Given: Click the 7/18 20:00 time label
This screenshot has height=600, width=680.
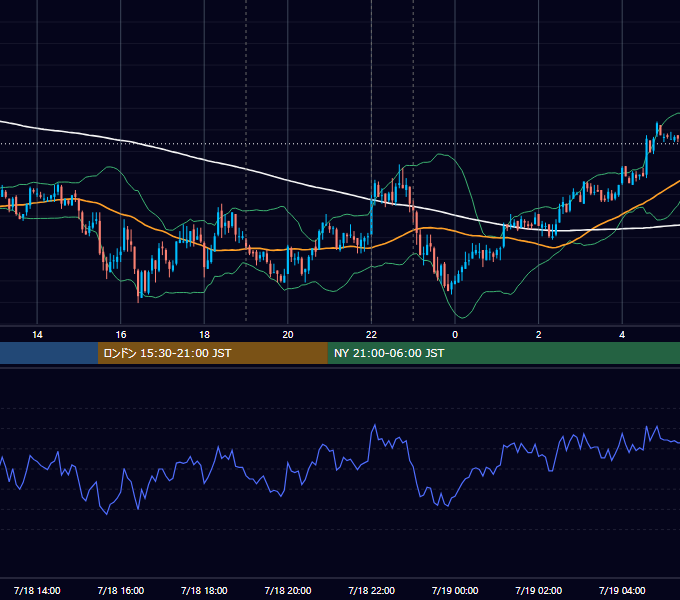Looking at the screenshot, I should (288, 590).
